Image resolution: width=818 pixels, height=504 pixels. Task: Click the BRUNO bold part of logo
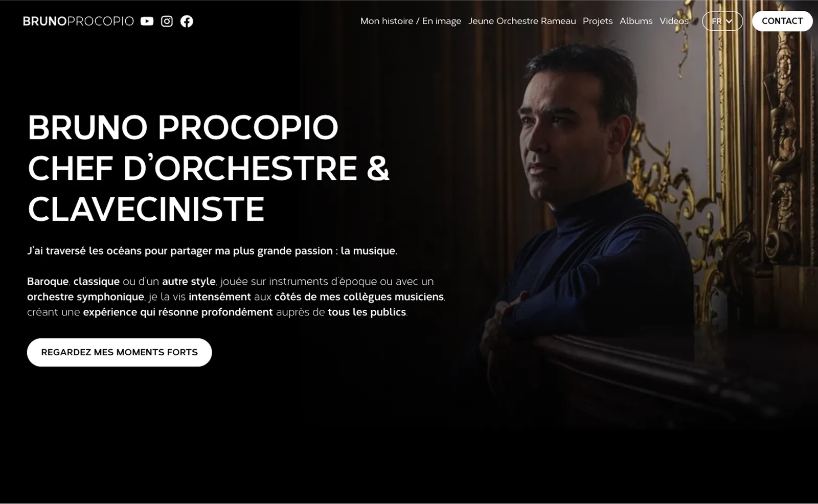[45, 21]
